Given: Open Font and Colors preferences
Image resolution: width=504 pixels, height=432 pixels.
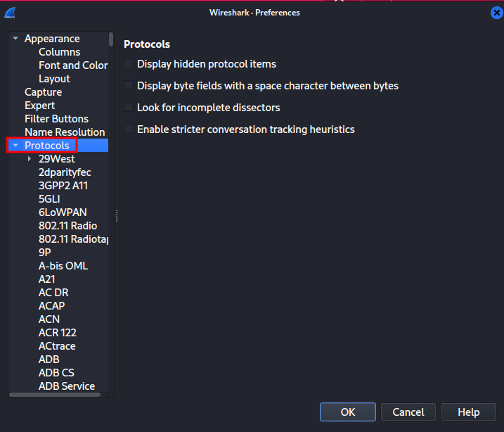Looking at the screenshot, I should (x=73, y=65).
